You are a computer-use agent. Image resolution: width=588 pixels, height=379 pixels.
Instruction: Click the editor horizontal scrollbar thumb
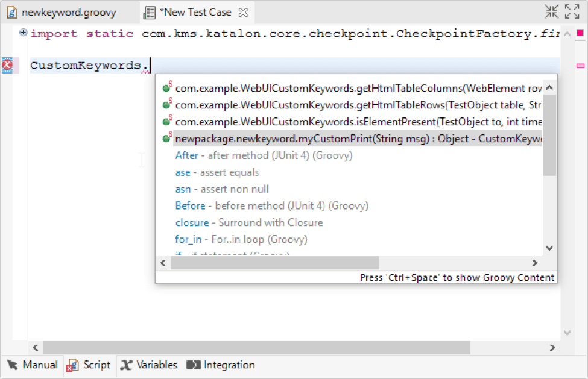(x=257, y=348)
